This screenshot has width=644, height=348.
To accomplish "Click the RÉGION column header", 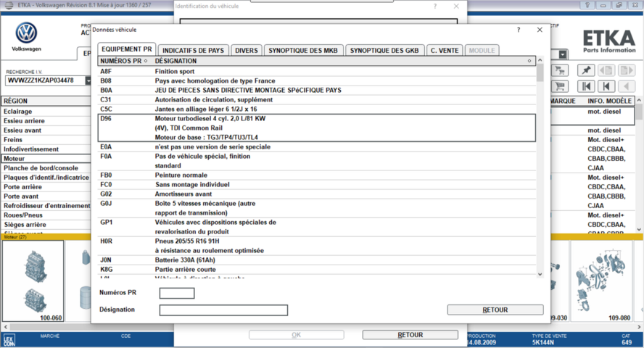I will pos(46,101).
